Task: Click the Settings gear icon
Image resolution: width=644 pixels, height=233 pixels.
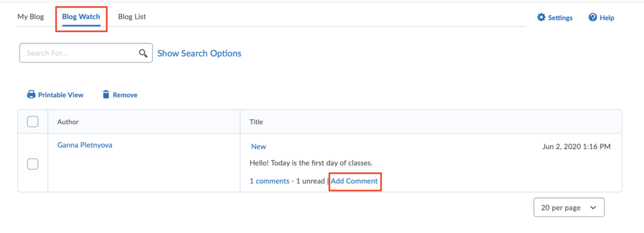Action: tap(541, 17)
